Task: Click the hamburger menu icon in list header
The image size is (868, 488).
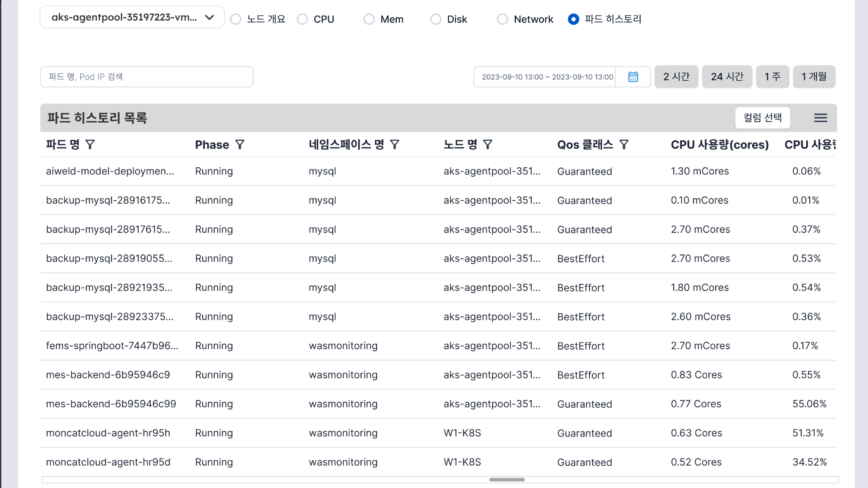Action: 821,118
